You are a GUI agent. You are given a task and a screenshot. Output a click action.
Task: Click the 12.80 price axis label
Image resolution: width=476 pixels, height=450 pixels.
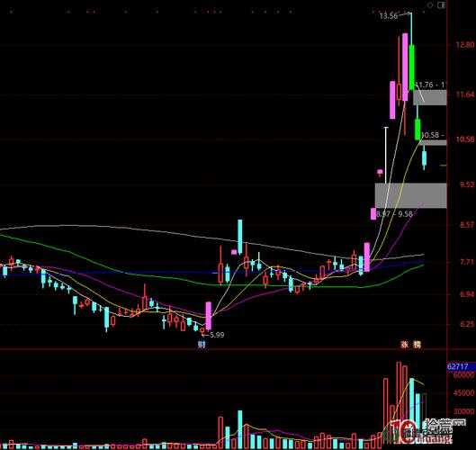pos(465,45)
